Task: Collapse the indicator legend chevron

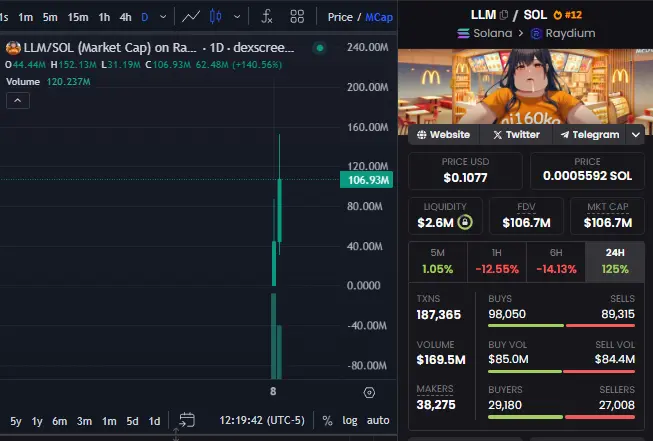Action: click(17, 101)
